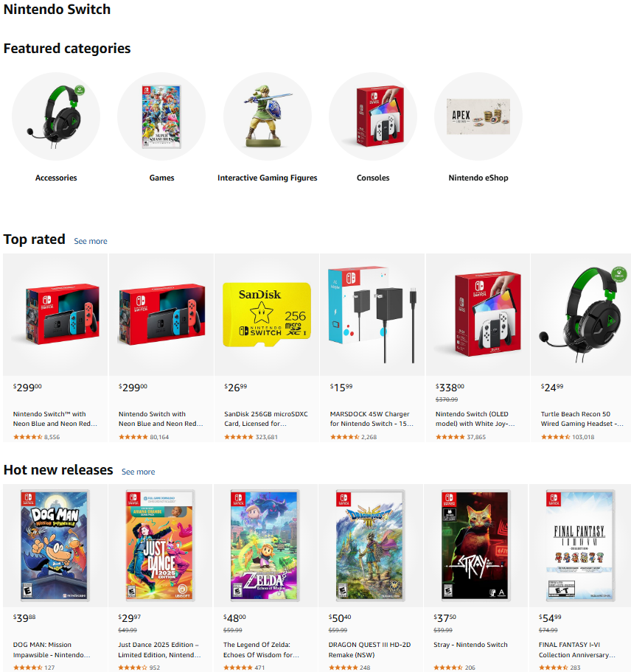The width and height of the screenshot is (631, 672).
Task: Click the Featured categories heading
Action: coord(66,48)
